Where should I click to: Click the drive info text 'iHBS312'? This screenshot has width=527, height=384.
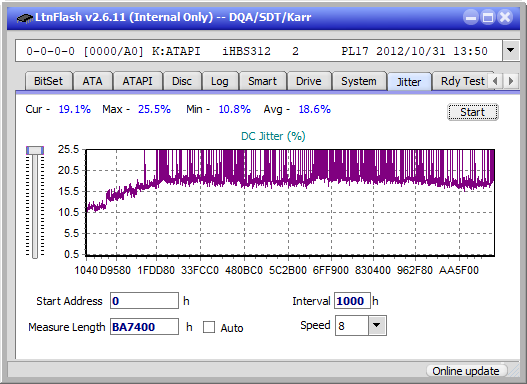tap(246, 51)
